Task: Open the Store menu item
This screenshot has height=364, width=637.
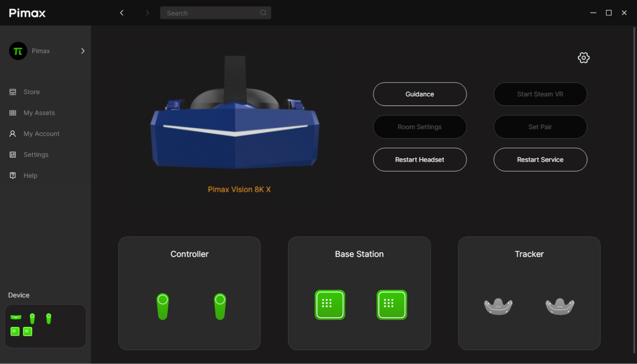Action: click(31, 92)
